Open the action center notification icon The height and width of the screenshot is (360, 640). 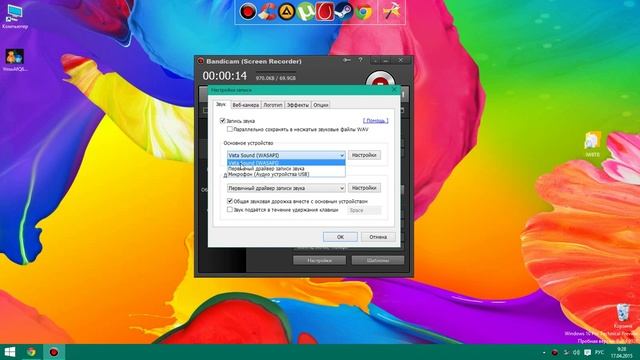tap(587, 352)
